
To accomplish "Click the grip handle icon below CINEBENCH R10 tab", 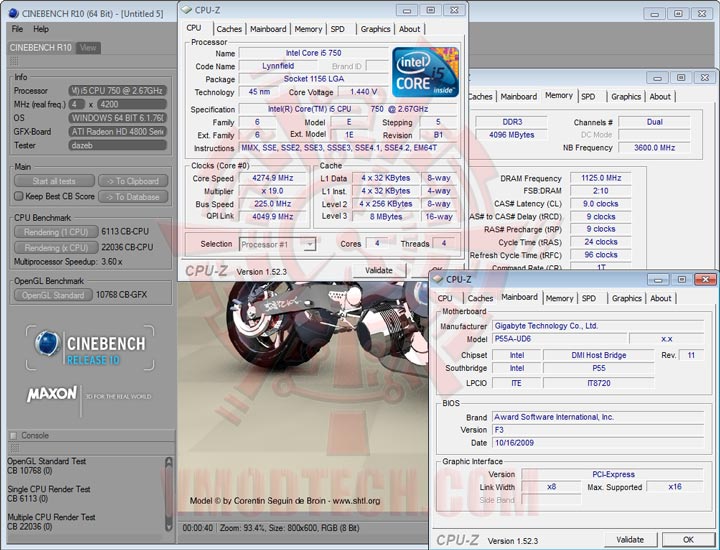I will coord(14,62).
